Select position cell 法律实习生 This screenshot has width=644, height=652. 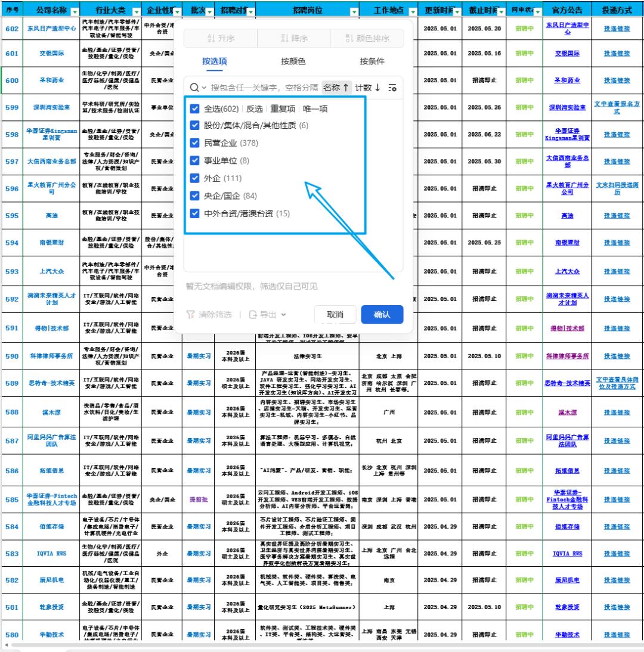click(308, 356)
